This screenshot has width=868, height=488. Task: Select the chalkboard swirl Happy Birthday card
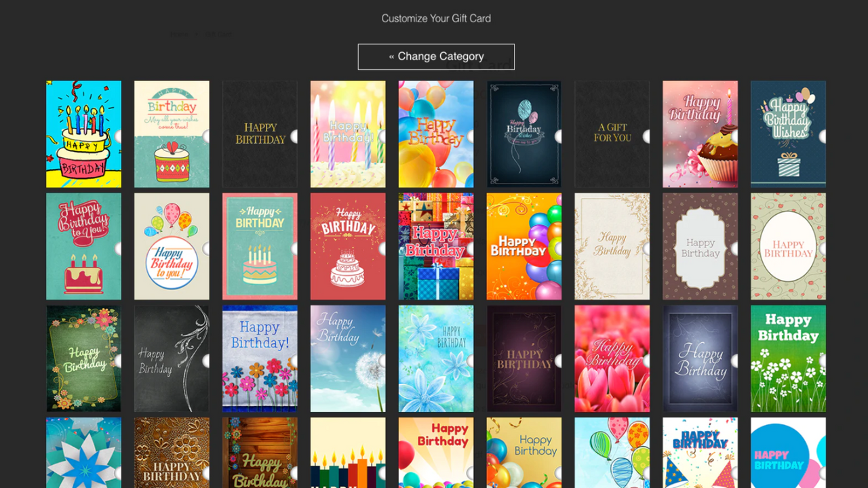click(x=172, y=359)
